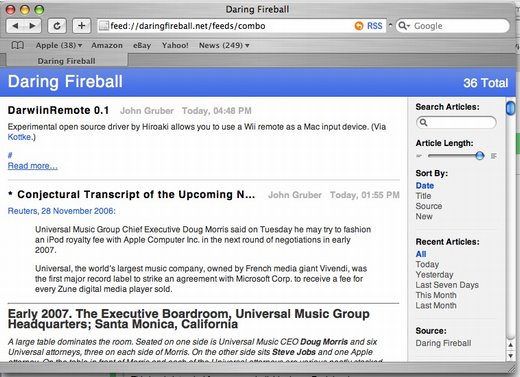Click the # permalink under DarwiinRemote
Image resolution: width=520 pixels, height=377 pixels.
tap(10, 155)
